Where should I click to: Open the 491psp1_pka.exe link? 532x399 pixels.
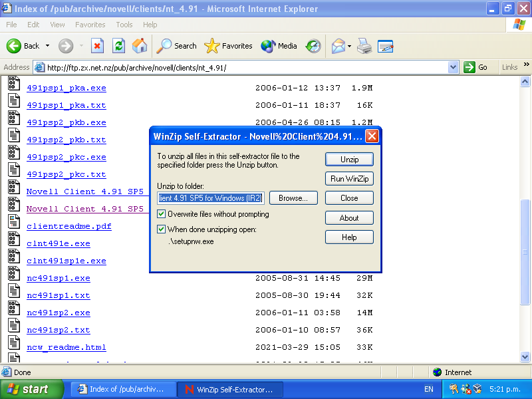pyautogui.click(x=66, y=88)
